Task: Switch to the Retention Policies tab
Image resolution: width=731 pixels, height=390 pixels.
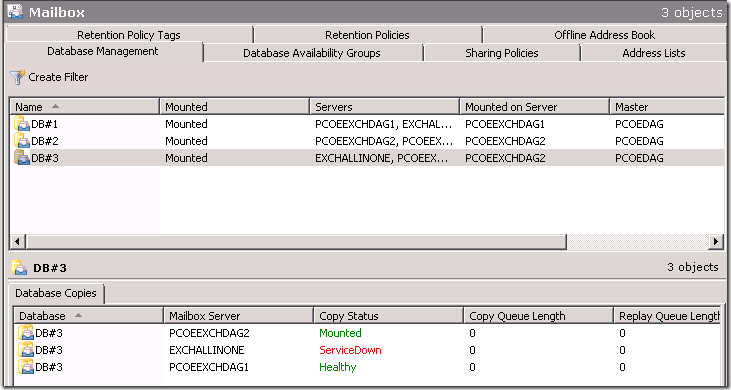Action: [x=367, y=35]
